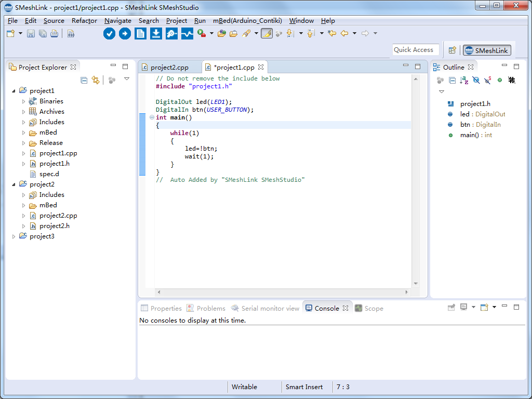Viewport: 532px width, 399px height.
Task: Select main() : int in the Outline
Action: point(476,135)
